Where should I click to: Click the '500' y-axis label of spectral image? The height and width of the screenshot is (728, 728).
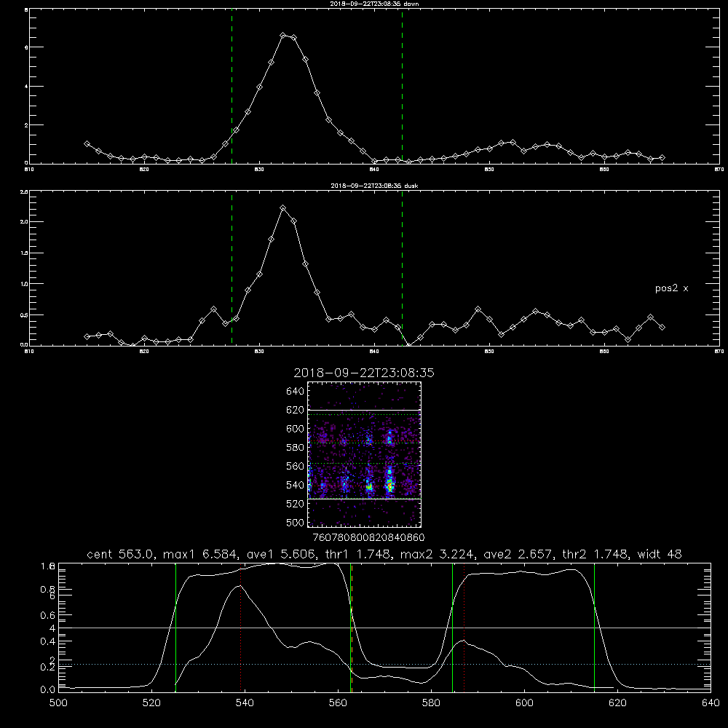pos(296,522)
